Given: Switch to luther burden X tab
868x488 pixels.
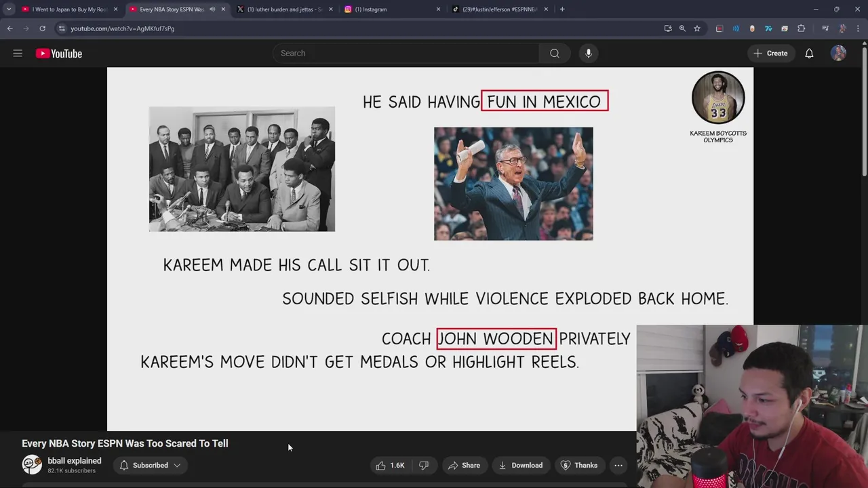Looking at the screenshot, I should (283, 9).
